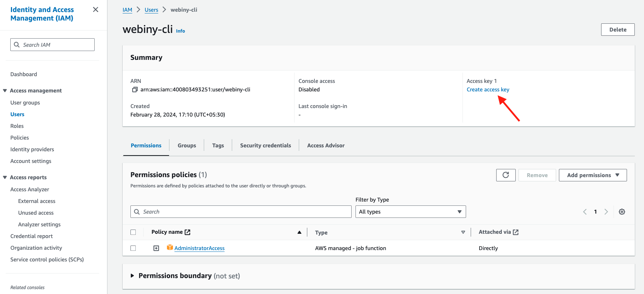Open the Groups tab
Viewport: 644px width, 294px height.
[x=187, y=146]
